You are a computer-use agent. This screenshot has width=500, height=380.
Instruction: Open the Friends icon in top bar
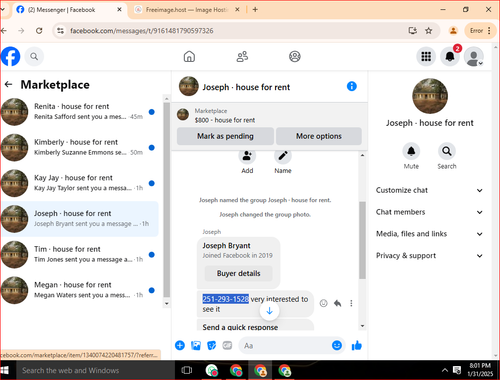242,56
